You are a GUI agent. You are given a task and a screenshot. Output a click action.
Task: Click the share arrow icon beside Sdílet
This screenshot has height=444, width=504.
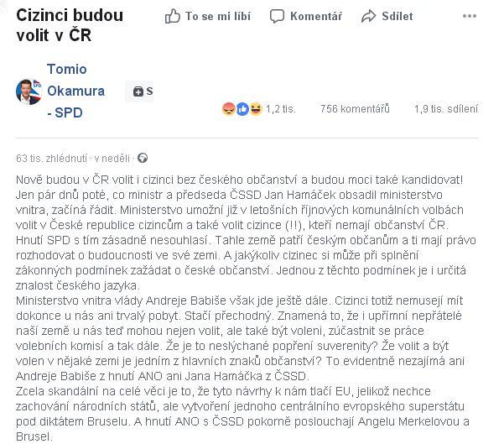tap(368, 16)
